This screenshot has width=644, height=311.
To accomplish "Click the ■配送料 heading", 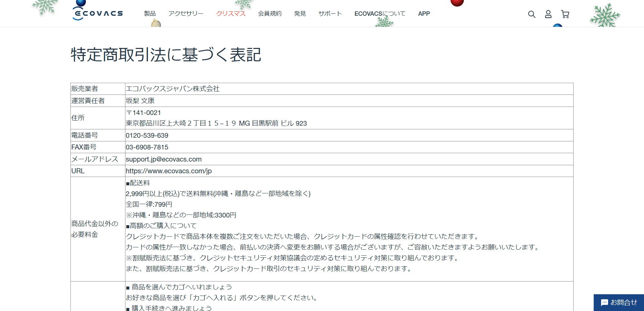I will 138,183.
